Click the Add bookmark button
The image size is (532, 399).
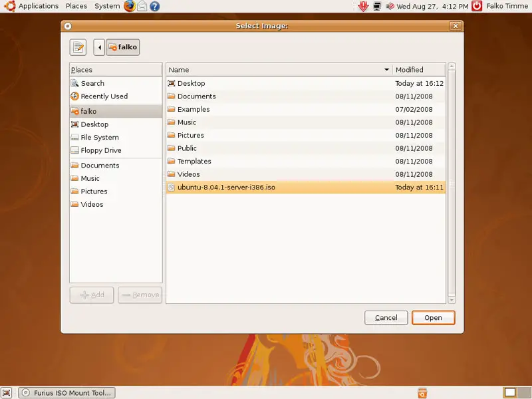pos(92,295)
